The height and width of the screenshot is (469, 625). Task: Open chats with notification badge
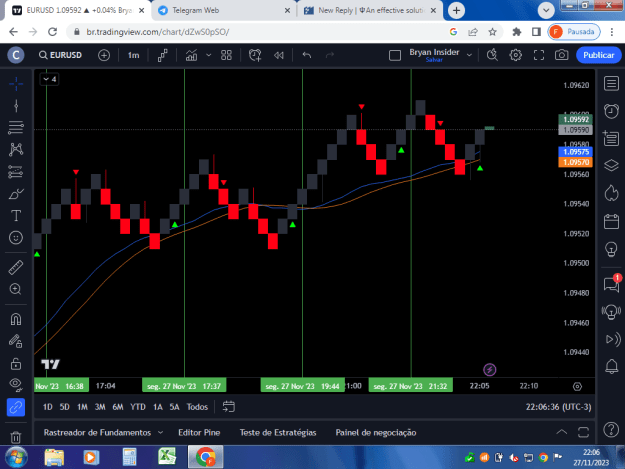click(611, 284)
